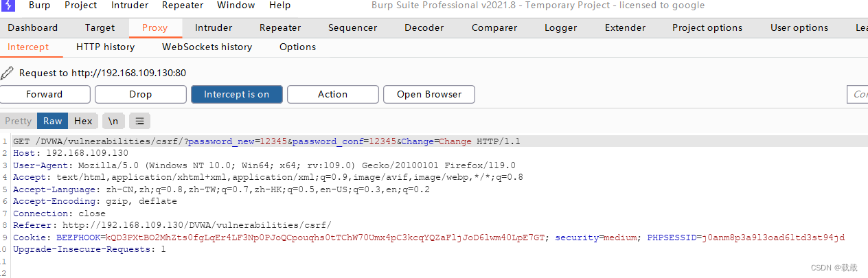Open the Burp menu
868x278 pixels.
pos(39,5)
